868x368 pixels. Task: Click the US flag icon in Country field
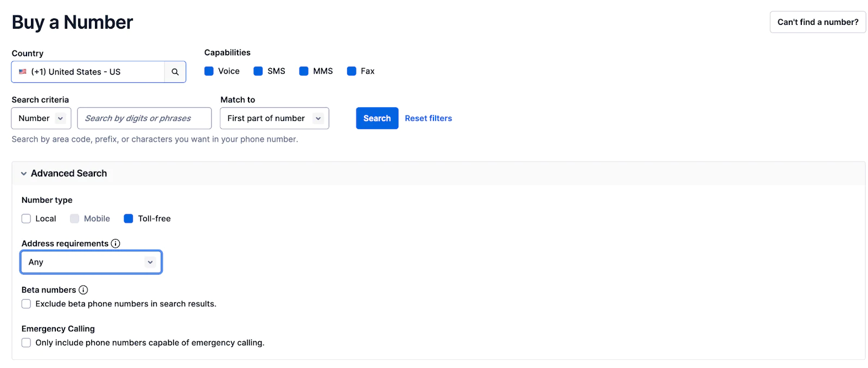point(23,72)
